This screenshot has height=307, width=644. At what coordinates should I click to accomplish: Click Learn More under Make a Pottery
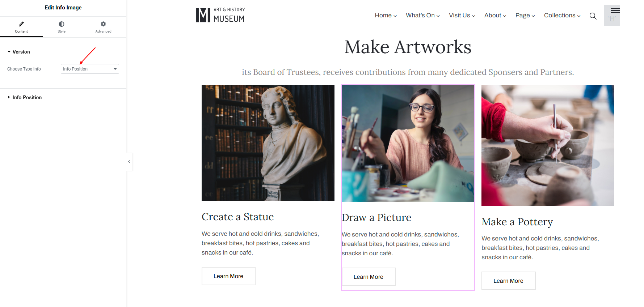tap(509, 281)
